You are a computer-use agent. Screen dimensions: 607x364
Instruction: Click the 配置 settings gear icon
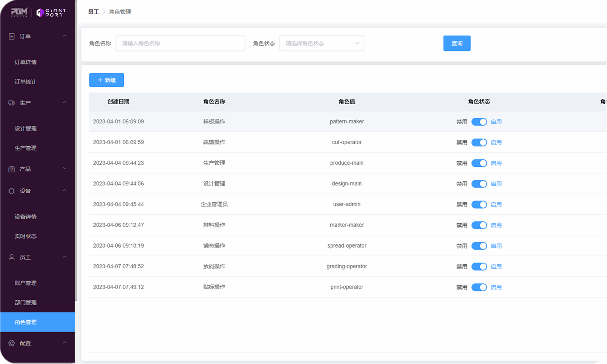pos(12,343)
